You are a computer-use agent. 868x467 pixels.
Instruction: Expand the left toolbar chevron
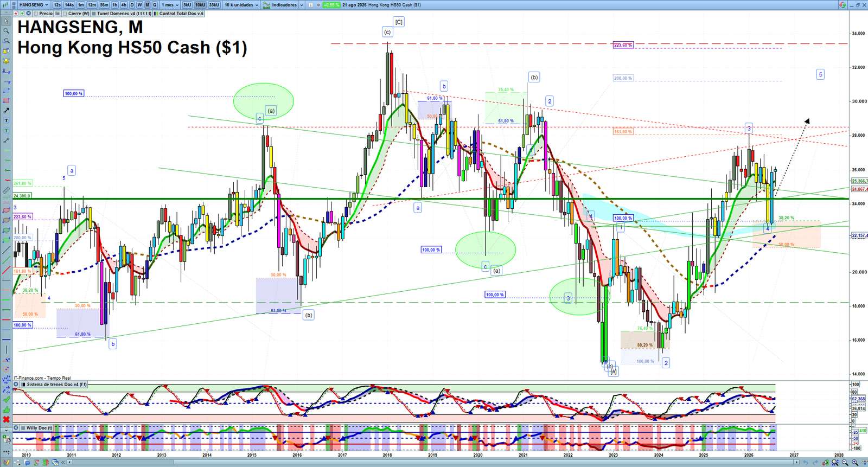click(x=6, y=430)
